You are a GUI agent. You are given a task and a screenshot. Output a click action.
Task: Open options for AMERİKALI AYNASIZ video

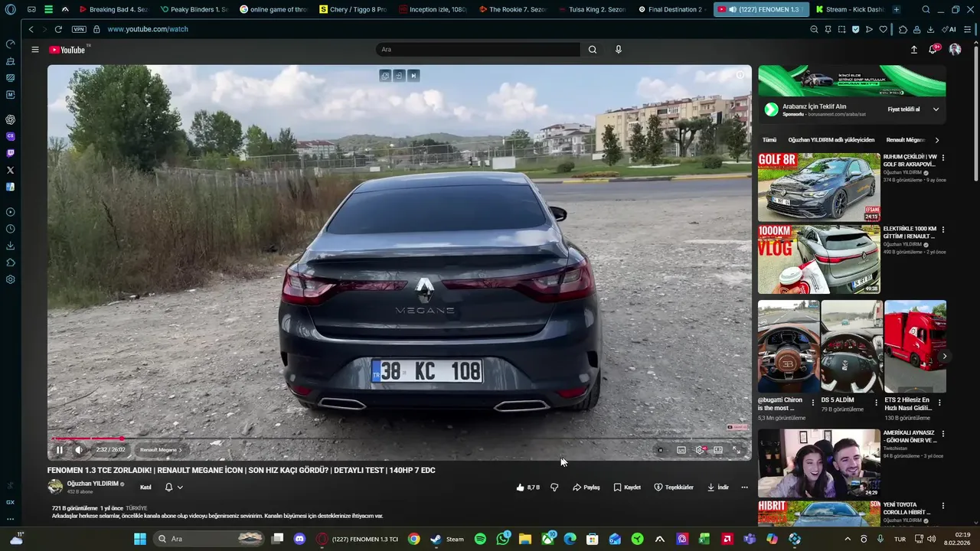coord(943,434)
